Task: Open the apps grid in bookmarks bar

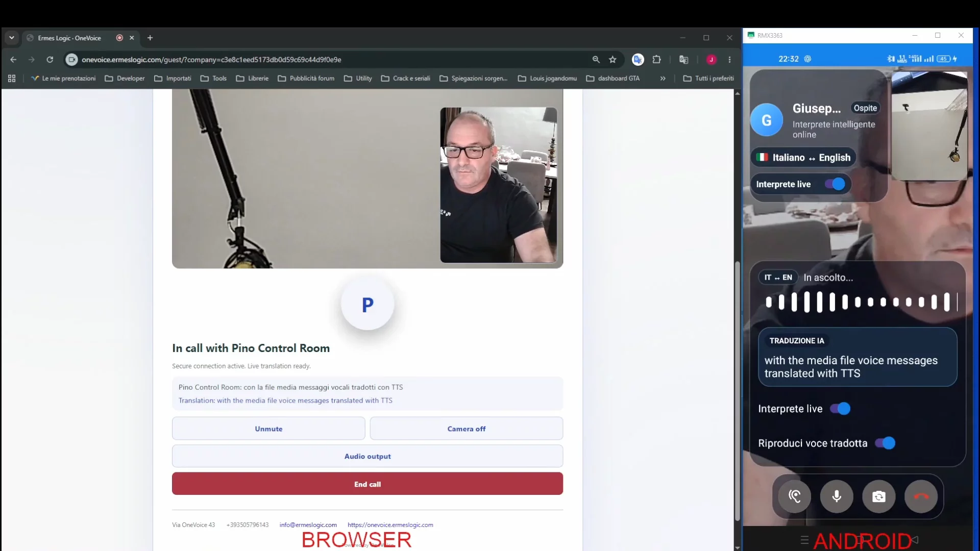Action: 12,79
